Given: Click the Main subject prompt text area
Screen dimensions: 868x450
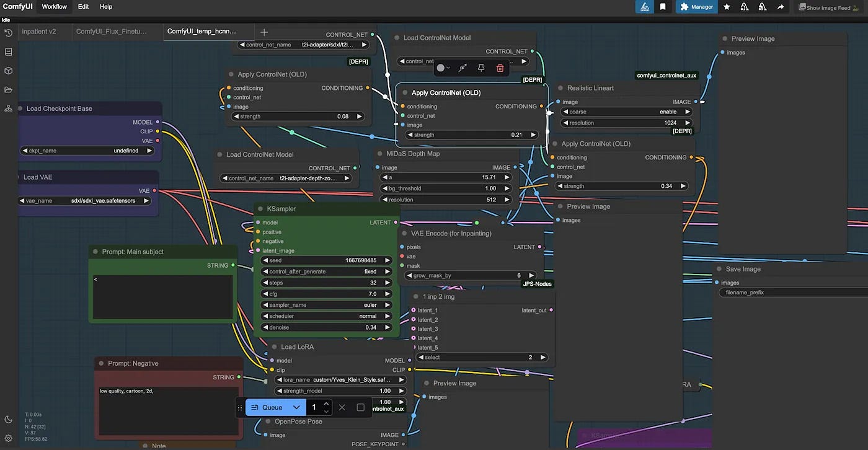Looking at the screenshot, I should point(162,297).
